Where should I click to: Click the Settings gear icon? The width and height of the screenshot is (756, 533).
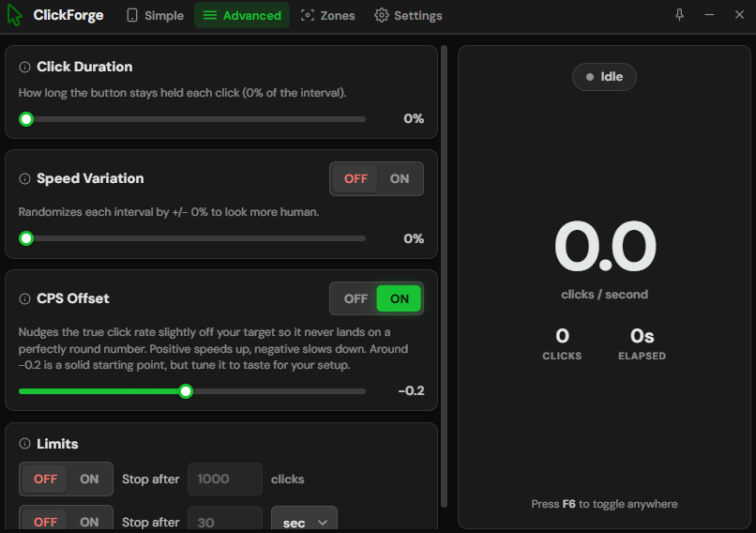click(382, 15)
